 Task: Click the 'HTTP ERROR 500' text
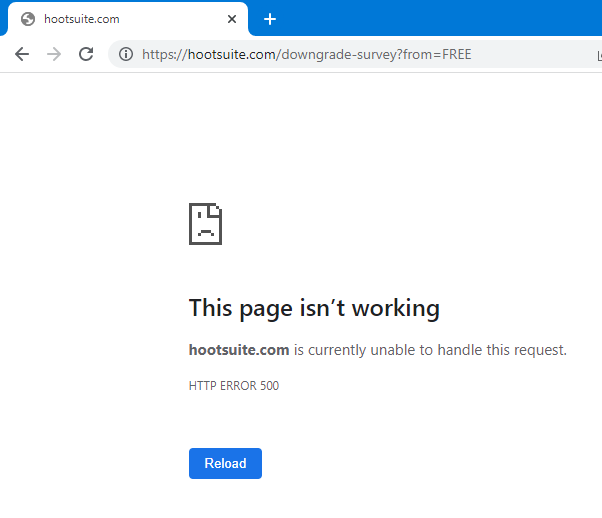[234, 386]
